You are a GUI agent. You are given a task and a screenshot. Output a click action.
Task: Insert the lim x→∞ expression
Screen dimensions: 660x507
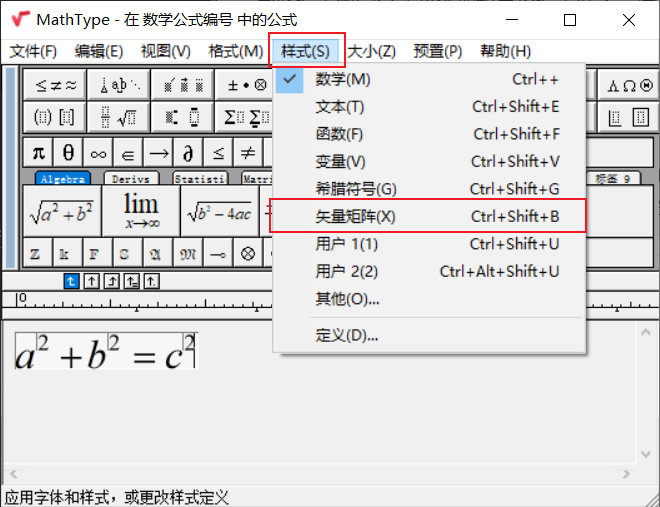[141, 211]
